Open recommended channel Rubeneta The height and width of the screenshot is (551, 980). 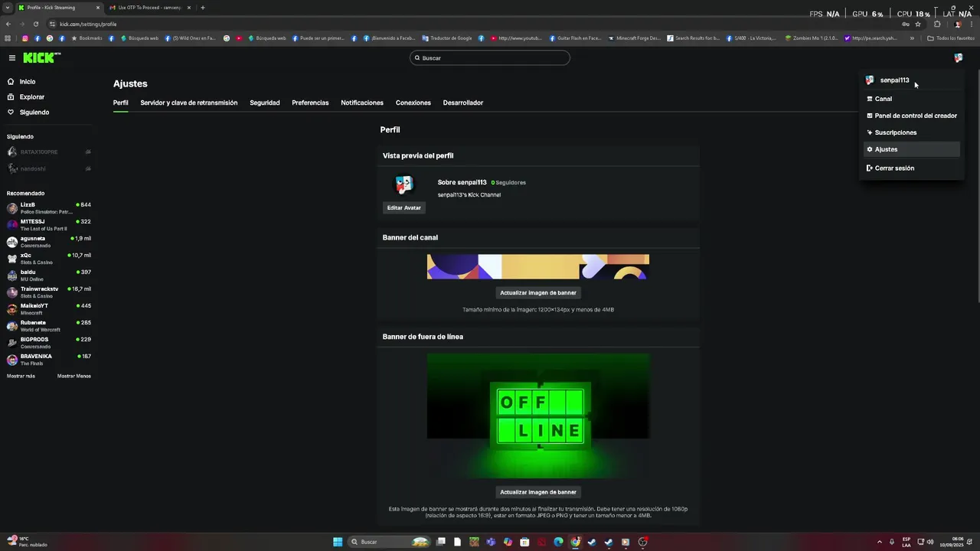[49, 326]
